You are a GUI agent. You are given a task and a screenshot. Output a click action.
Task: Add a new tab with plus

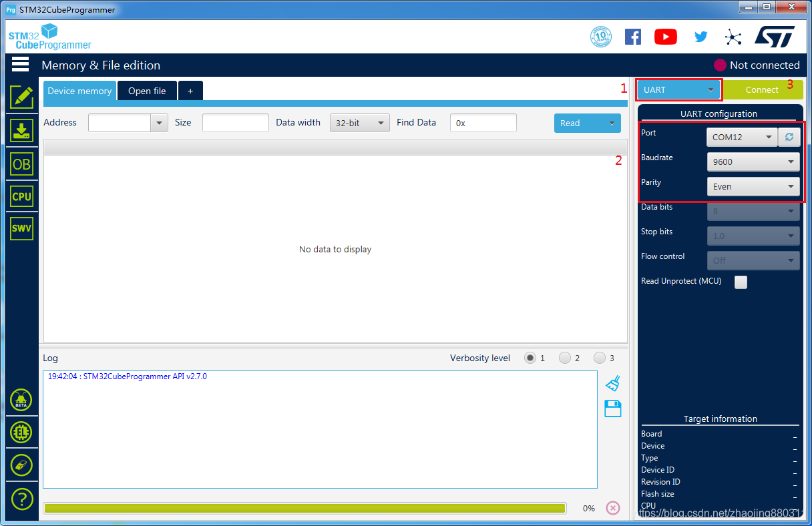click(x=190, y=91)
